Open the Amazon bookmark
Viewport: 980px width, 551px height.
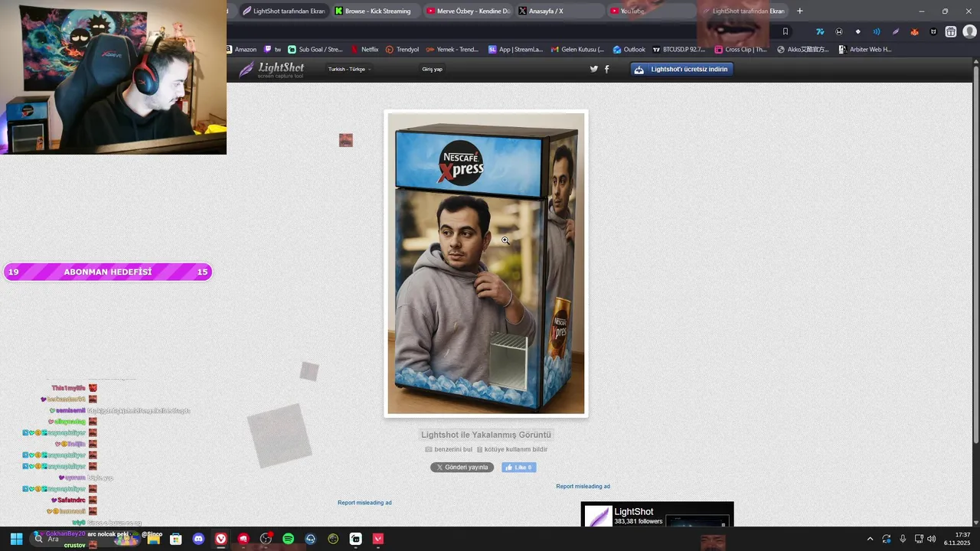point(240,49)
